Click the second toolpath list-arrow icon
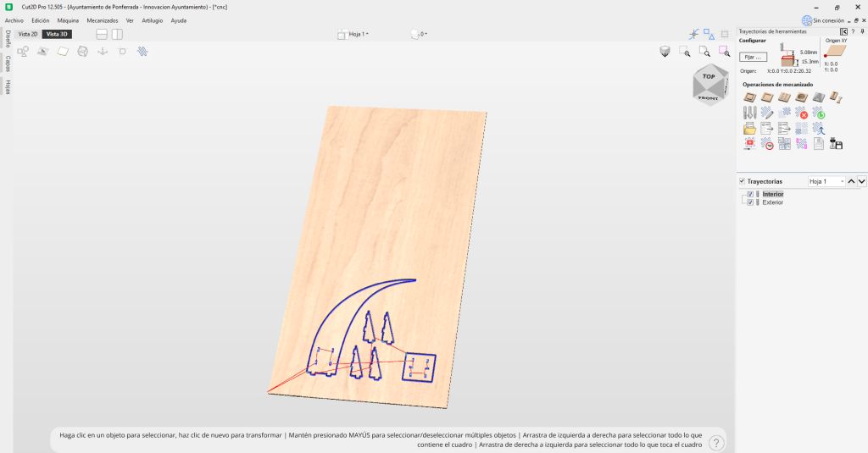 (x=784, y=129)
